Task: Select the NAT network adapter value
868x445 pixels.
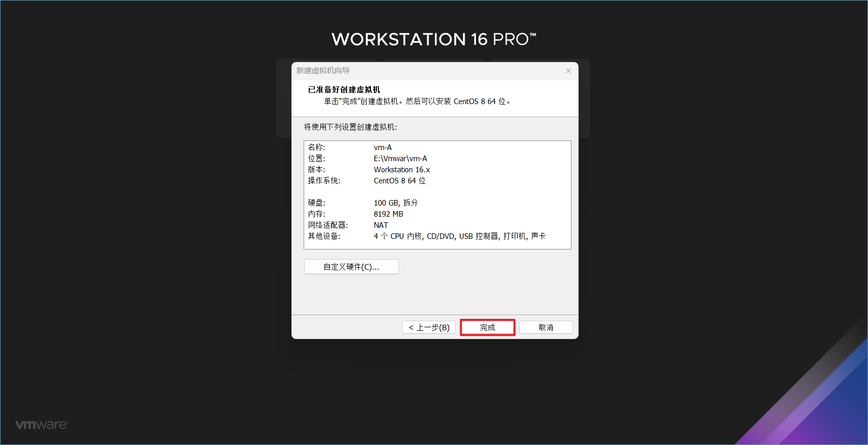Action: point(381,225)
